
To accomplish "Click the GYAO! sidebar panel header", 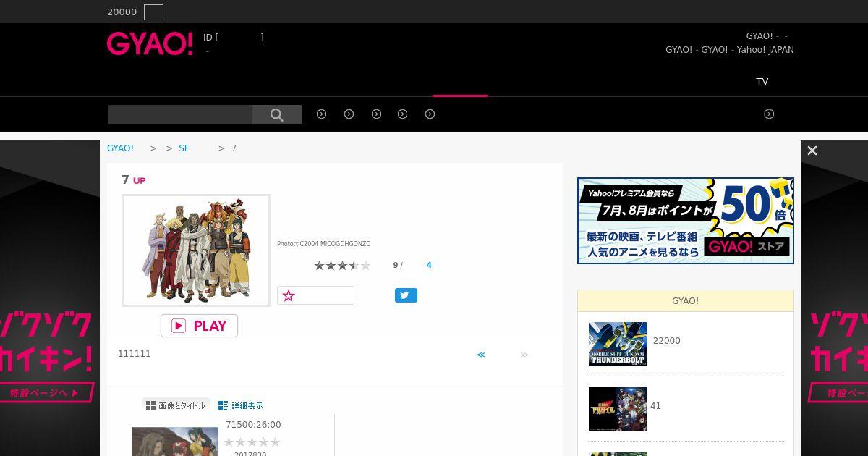I will tap(686, 301).
